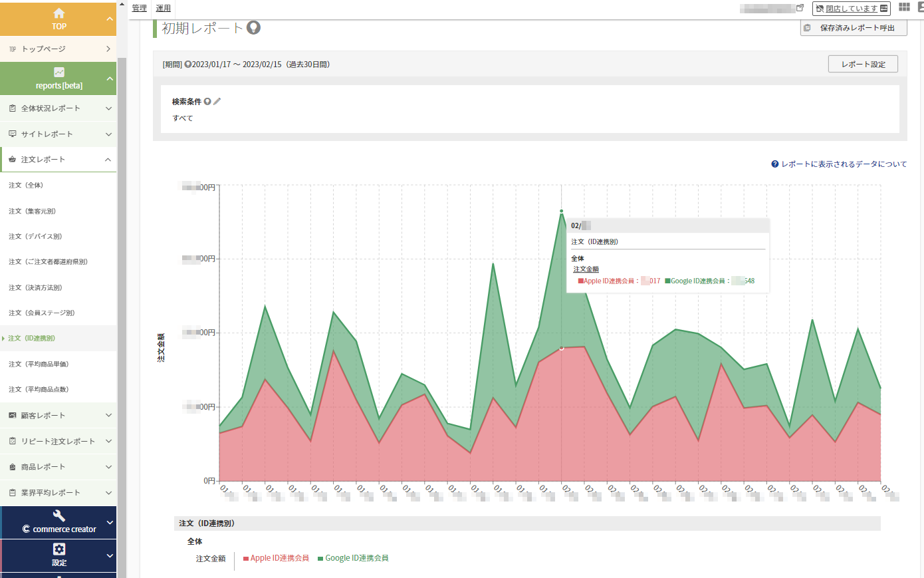Screen dimensions: 924x578
Task: Collapse the TOP section chevron
Action: coord(110,19)
